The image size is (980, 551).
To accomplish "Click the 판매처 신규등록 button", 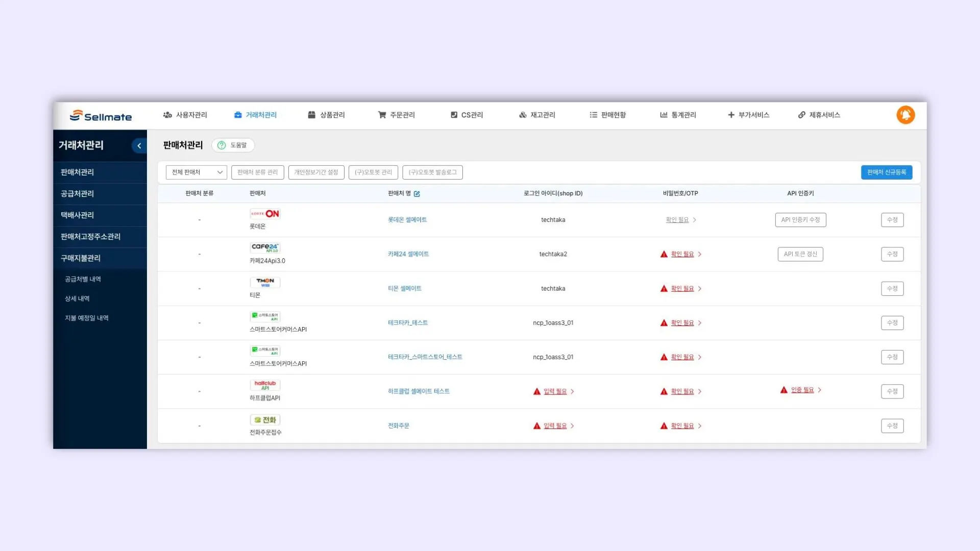I will click(x=886, y=172).
